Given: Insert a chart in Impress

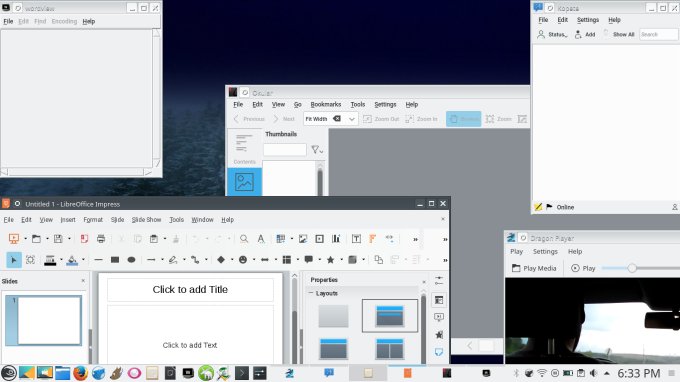Looking at the screenshot, I should tap(336, 238).
